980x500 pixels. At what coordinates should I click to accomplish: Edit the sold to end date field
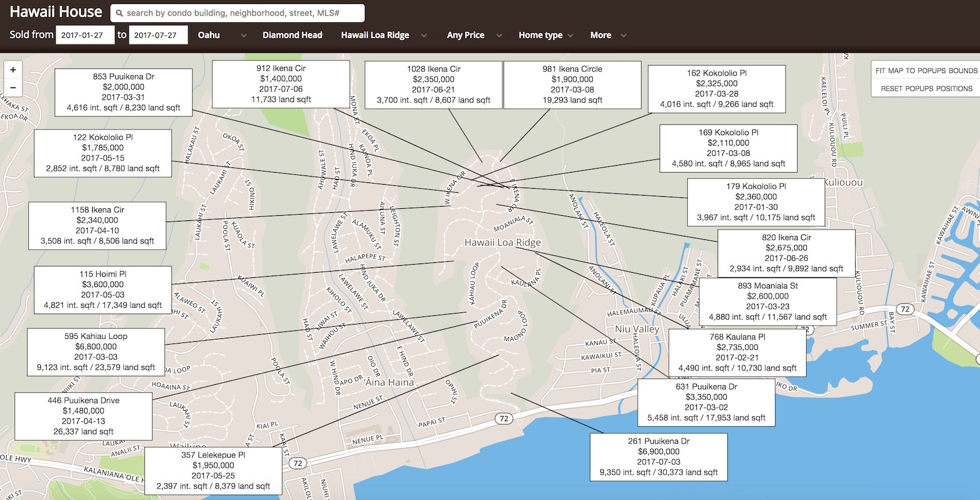(x=158, y=35)
